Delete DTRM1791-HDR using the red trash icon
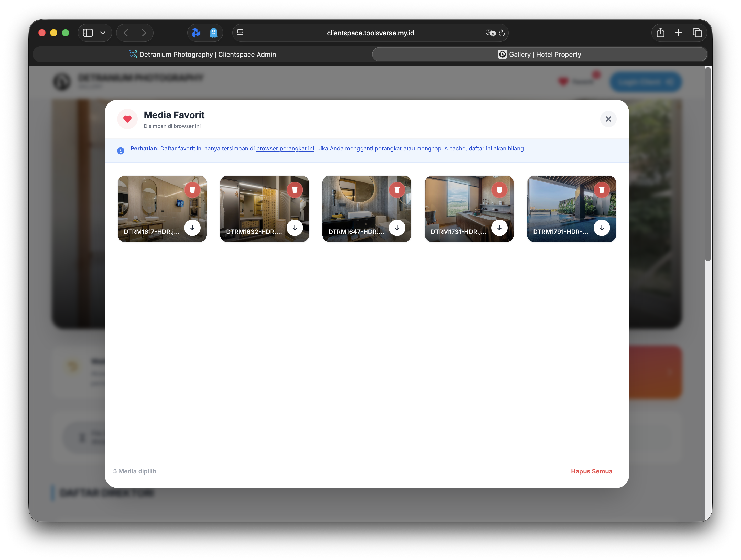This screenshot has height=560, width=741. tap(602, 190)
